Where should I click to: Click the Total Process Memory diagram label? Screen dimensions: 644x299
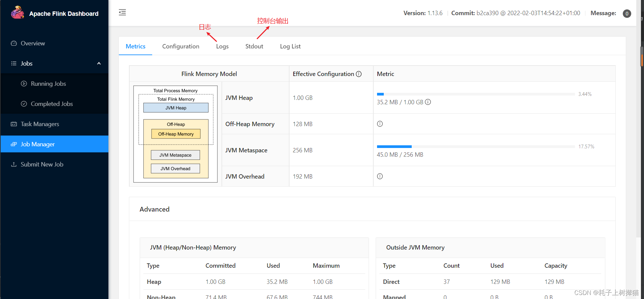coord(175,91)
